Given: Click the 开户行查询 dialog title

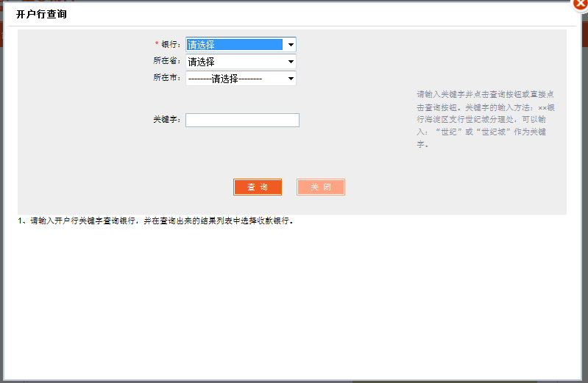Looking at the screenshot, I should pyautogui.click(x=41, y=15).
